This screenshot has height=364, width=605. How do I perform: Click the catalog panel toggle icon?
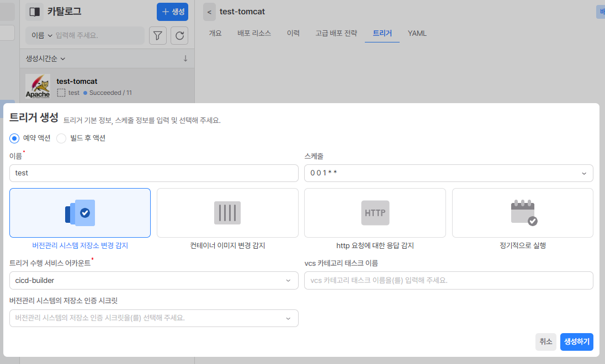[x=35, y=12]
